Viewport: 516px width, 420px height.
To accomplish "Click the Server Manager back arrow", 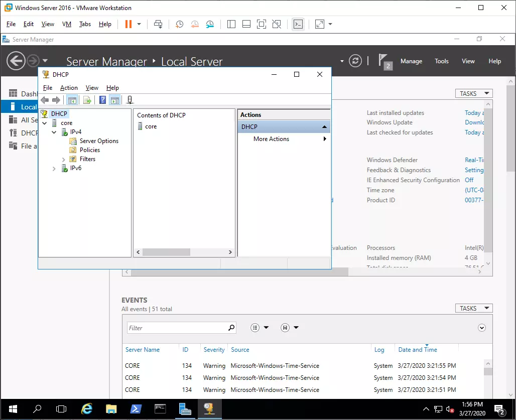I will tap(16, 61).
